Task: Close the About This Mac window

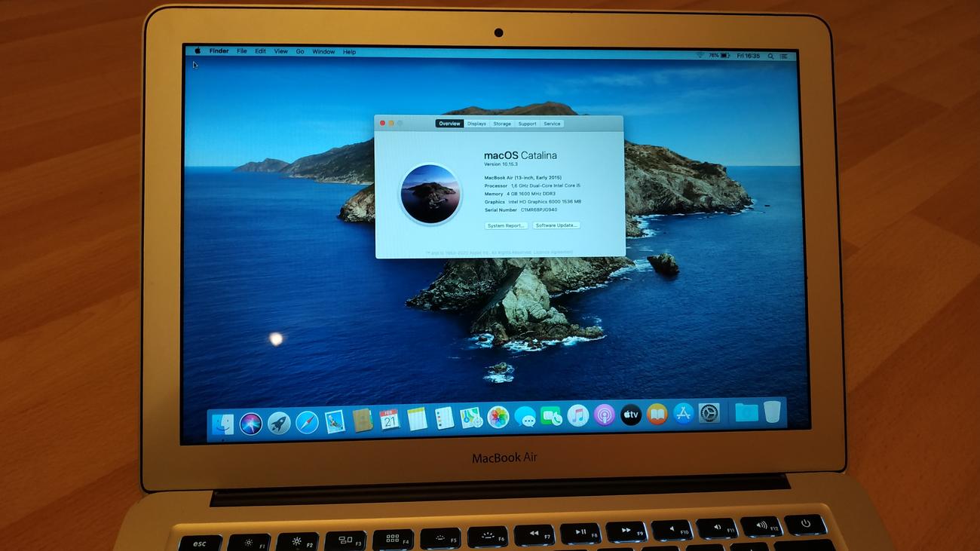Action: tap(382, 123)
